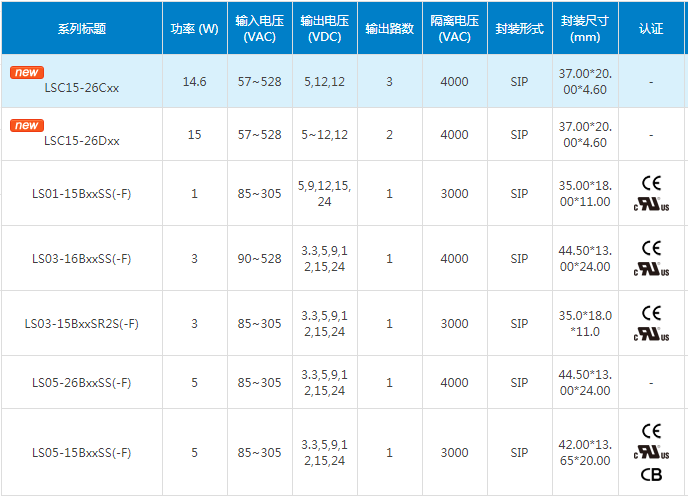Select the LS03-16BxxSS(-F) series link
688x496 pixels.
click(x=81, y=259)
